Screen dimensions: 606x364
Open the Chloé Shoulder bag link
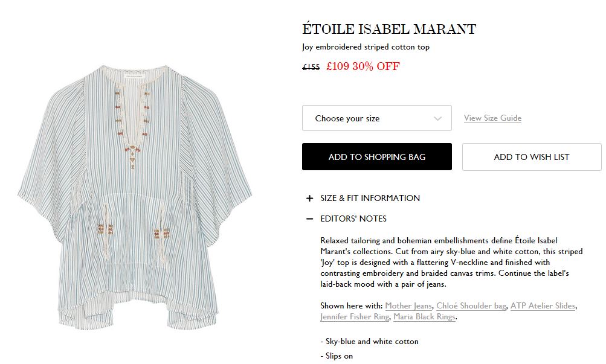471,306
